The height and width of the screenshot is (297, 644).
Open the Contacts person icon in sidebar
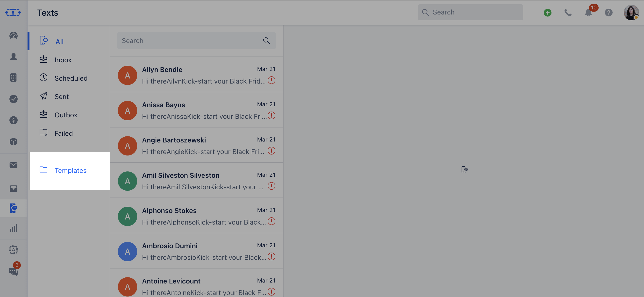14,57
